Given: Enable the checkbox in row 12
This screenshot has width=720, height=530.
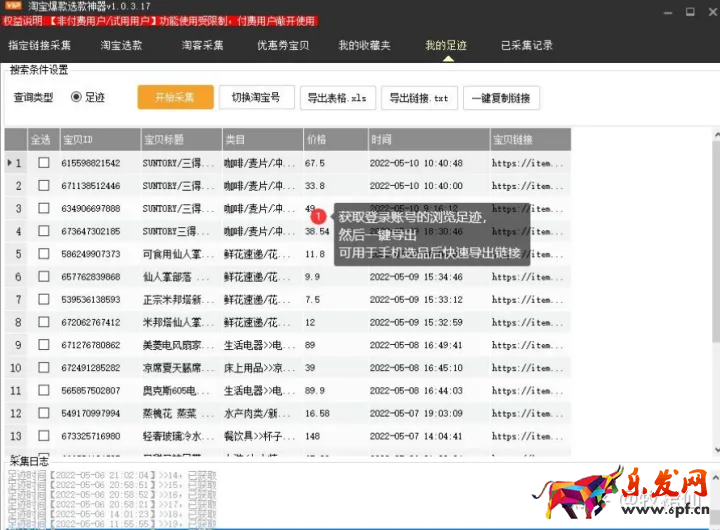Looking at the screenshot, I should pyautogui.click(x=43, y=413).
